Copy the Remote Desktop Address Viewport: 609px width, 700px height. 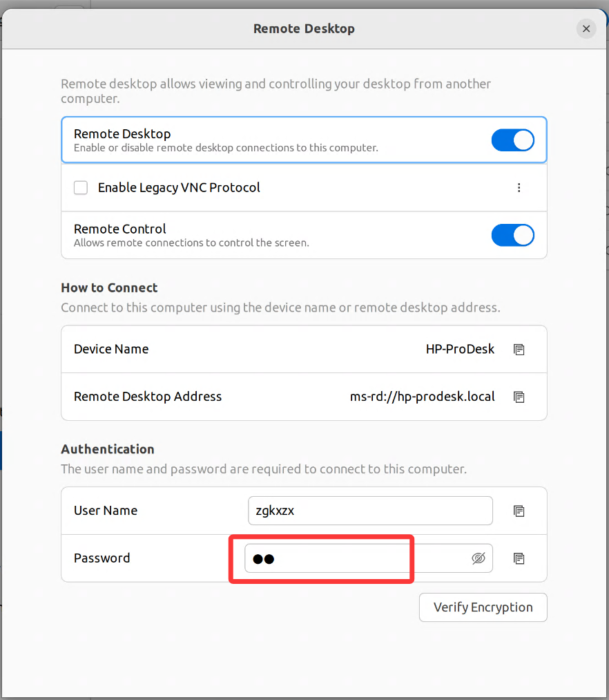pyautogui.click(x=519, y=397)
